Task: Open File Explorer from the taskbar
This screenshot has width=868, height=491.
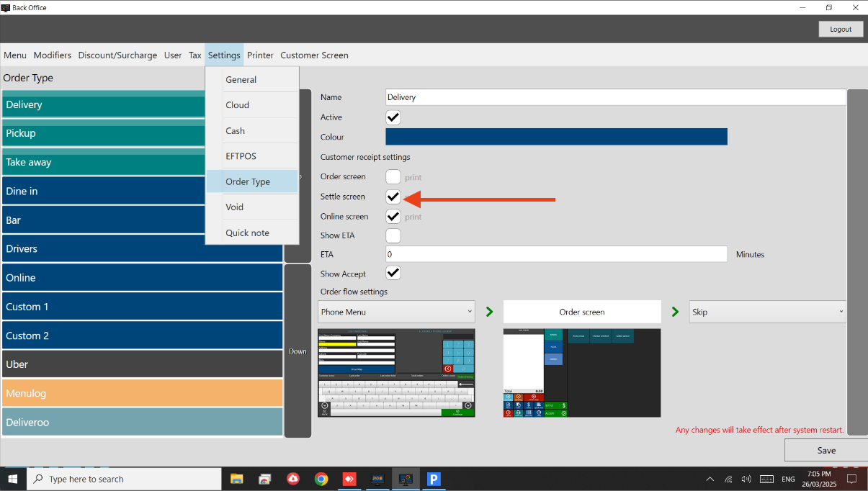Action: click(237, 479)
